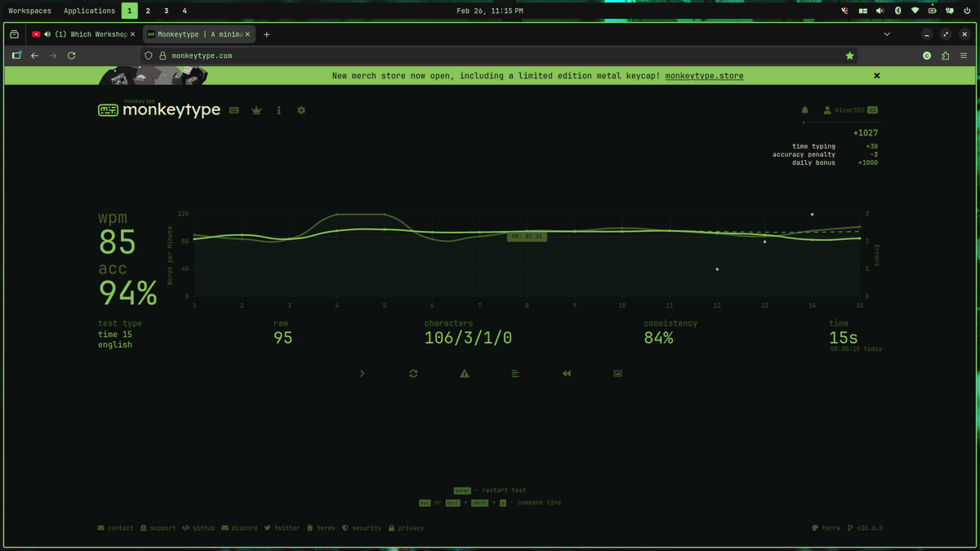Viewport: 980px width, 551px height.
Task: Open the browser hamburger menu
Action: [964, 56]
